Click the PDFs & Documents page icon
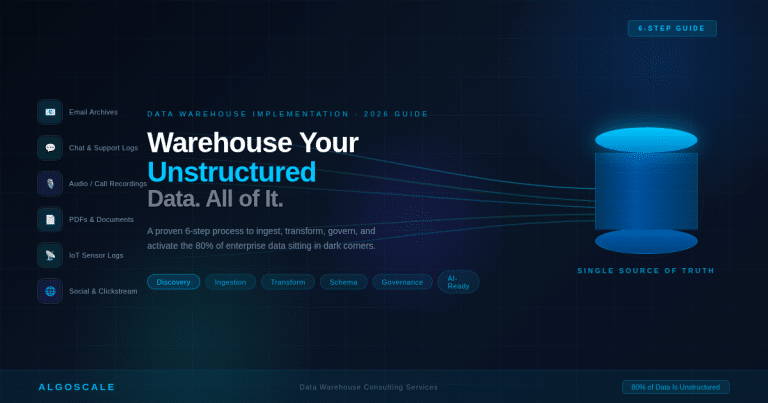The image size is (768, 403). tap(50, 219)
